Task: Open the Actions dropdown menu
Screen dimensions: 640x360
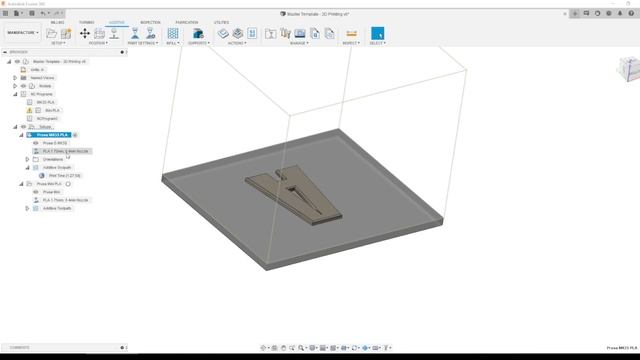Action: click(x=237, y=43)
